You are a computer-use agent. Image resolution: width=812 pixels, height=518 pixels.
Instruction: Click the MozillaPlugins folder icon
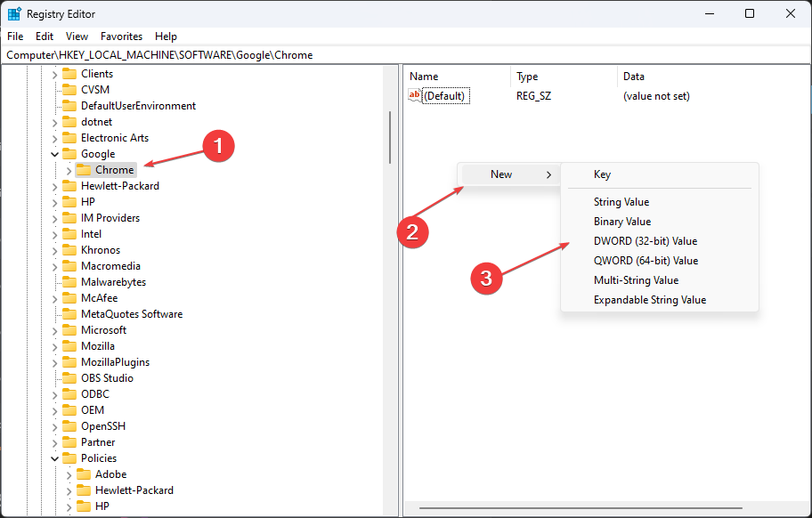click(x=69, y=363)
